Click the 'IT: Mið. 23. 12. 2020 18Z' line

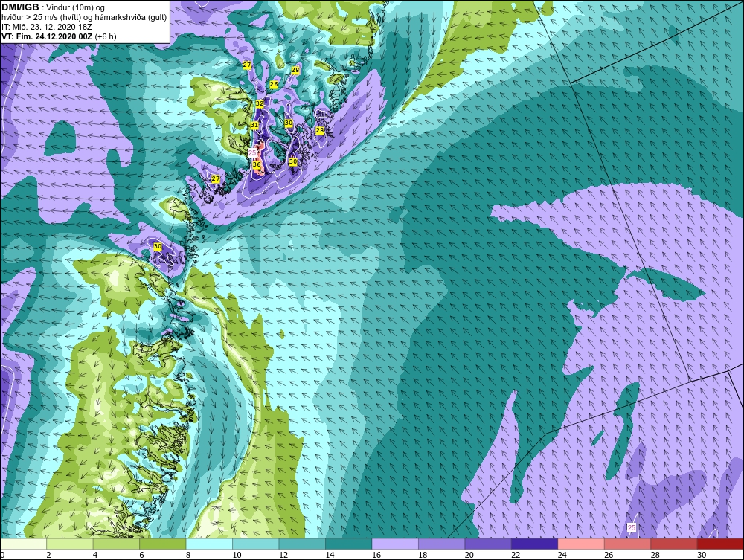coord(46,27)
